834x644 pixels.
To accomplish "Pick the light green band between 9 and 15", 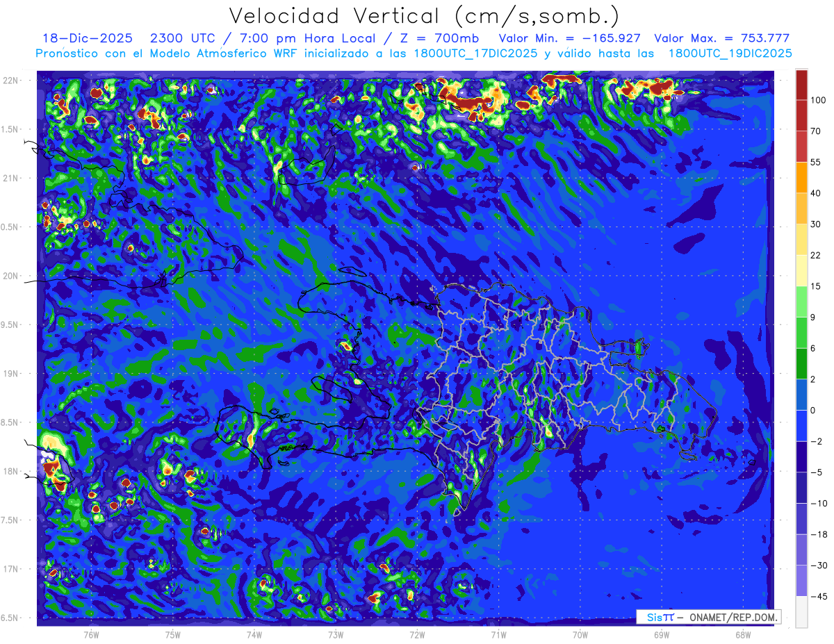I will [x=801, y=301].
